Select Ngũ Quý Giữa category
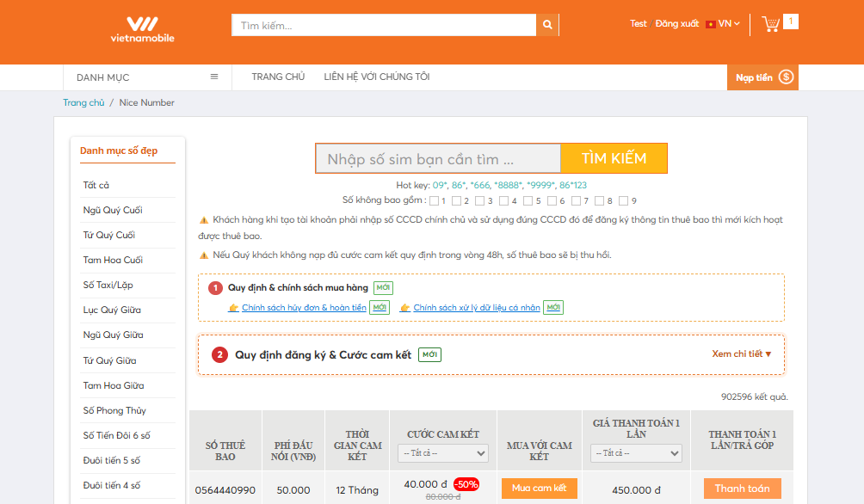864x504 pixels. pyautogui.click(x=113, y=335)
